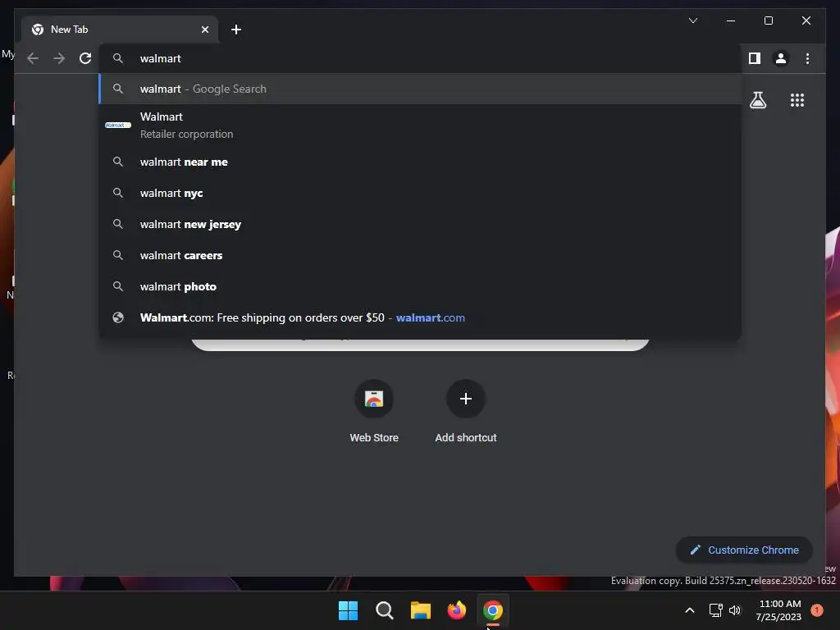This screenshot has height=630, width=840.
Task: Show hidden system tray icons
Action: tap(689, 610)
